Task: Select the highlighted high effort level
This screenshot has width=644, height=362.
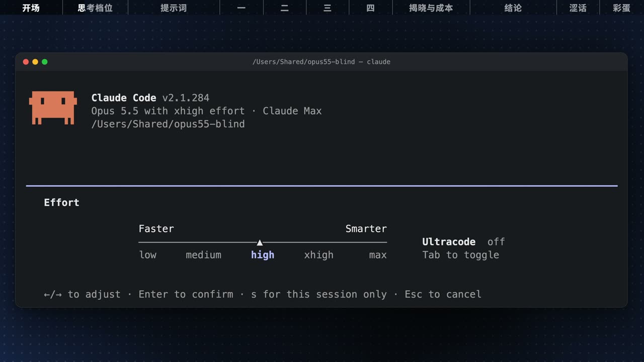Action: (x=263, y=255)
